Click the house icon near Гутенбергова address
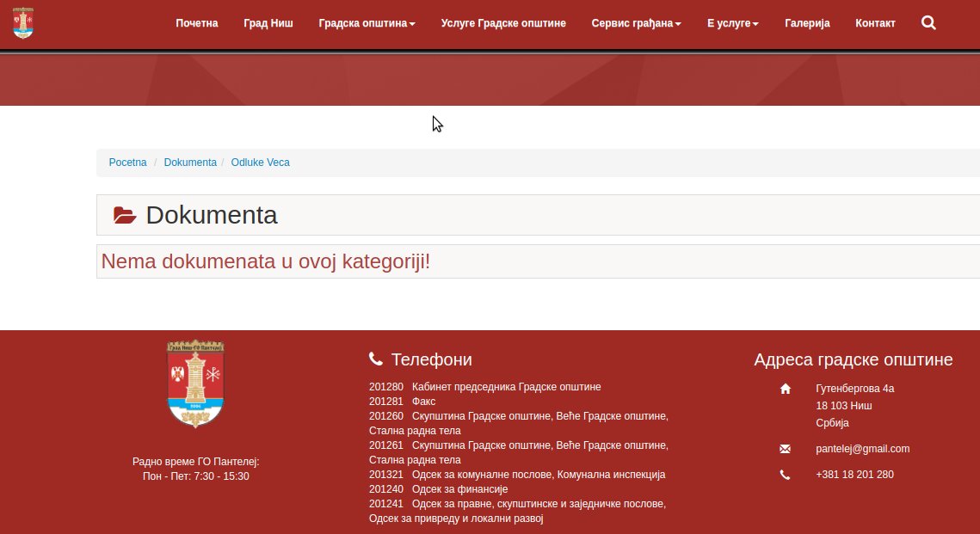The width and height of the screenshot is (980, 534). tap(785, 389)
